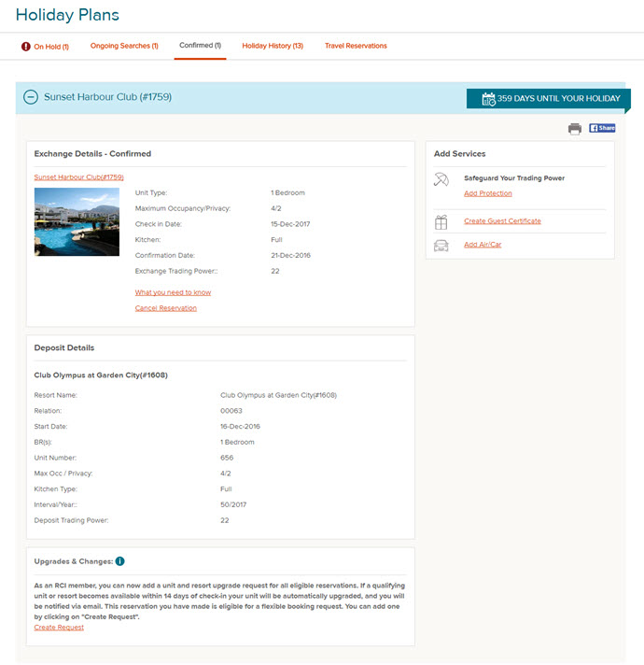Click the red On Hold alert icon

[26, 46]
